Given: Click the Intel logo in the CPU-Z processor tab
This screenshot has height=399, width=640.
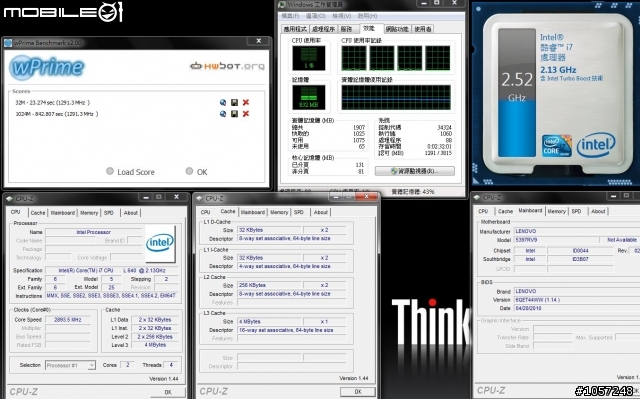Looking at the screenshot, I should point(160,243).
